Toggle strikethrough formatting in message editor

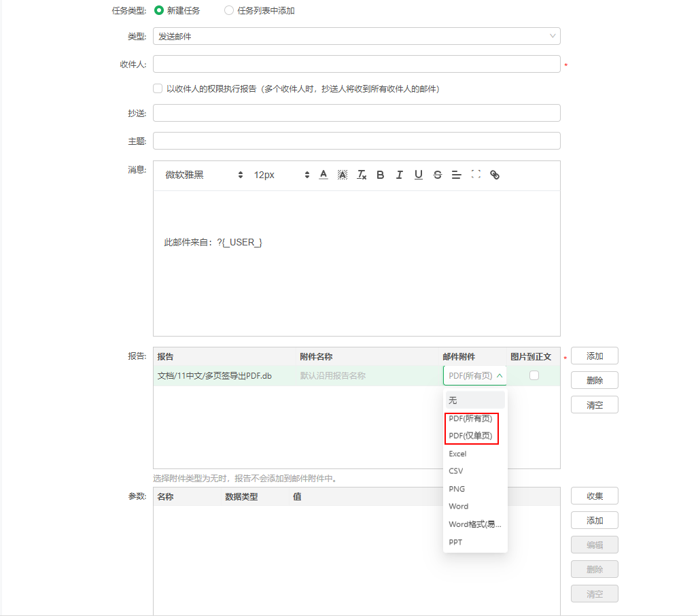pyautogui.click(x=438, y=175)
